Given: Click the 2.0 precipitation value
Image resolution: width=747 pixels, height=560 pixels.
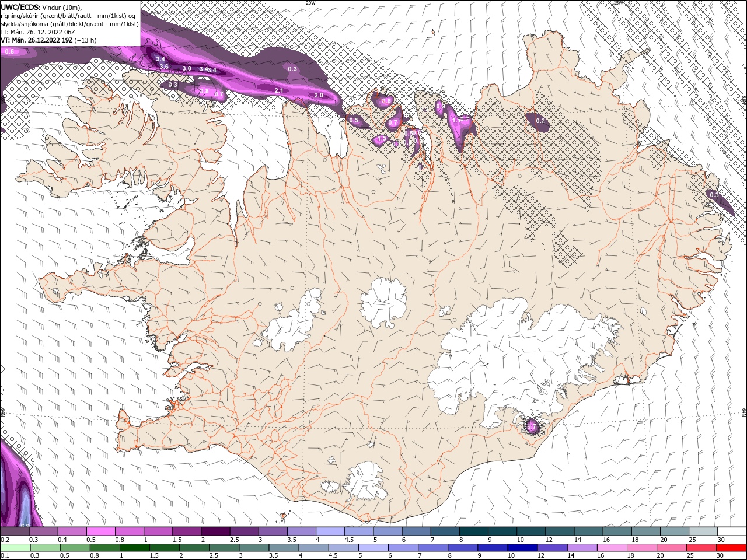Looking at the screenshot, I should pos(319,95).
